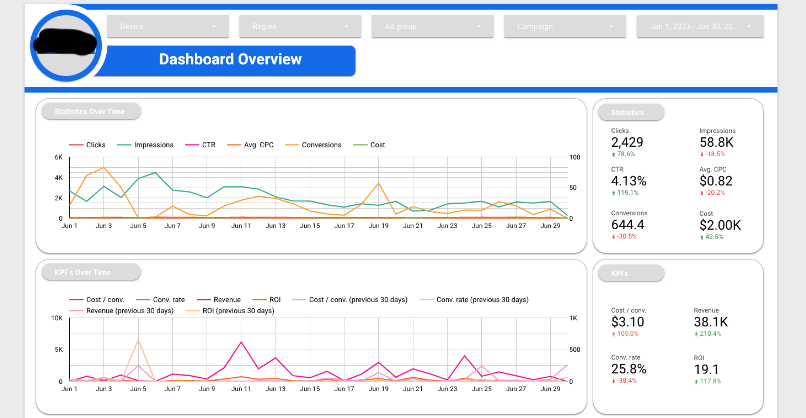This screenshot has width=806, height=418.
Task: Click the redacted circular logo
Action: point(66,46)
